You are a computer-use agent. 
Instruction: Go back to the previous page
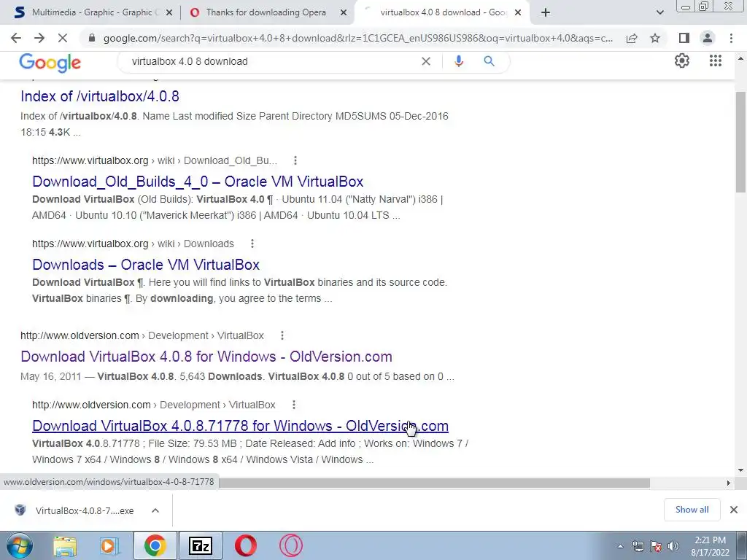point(16,38)
